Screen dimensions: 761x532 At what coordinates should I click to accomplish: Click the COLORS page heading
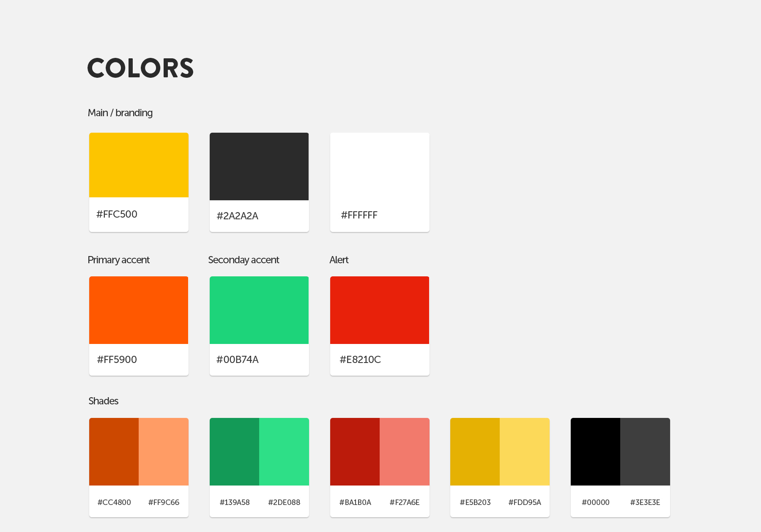tap(140, 68)
